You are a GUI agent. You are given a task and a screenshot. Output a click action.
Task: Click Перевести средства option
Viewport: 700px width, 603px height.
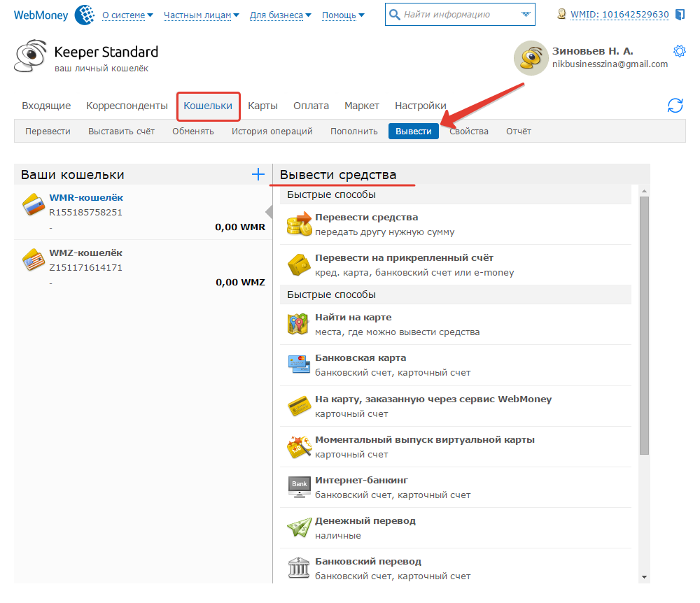[x=456, y=225]
